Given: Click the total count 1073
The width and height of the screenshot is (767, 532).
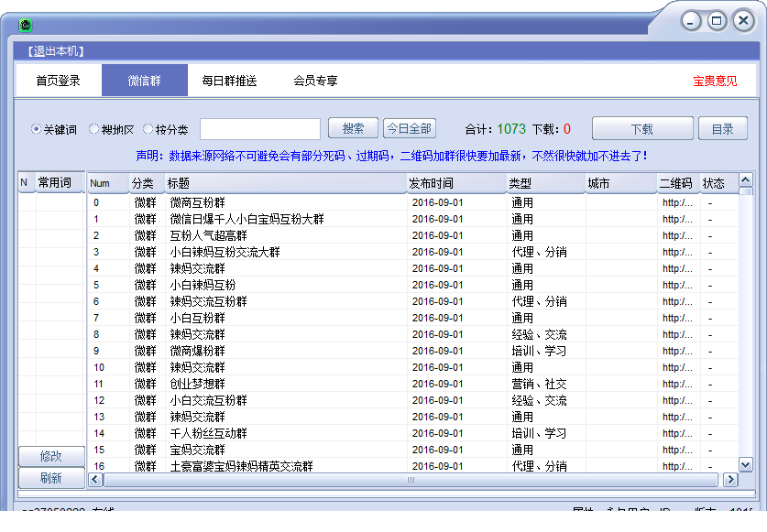Looking at the screenshot, I should pyautogui.click(x=511, y=129).
